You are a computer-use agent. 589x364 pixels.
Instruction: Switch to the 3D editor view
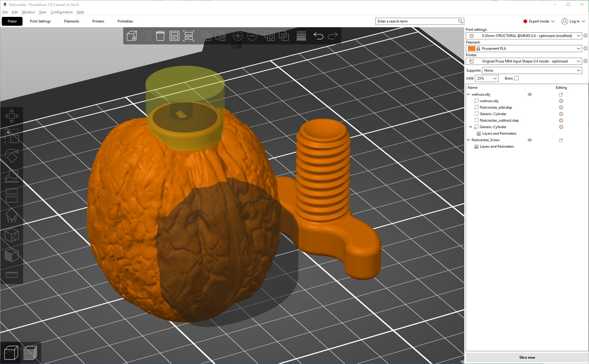coord(11,353)
